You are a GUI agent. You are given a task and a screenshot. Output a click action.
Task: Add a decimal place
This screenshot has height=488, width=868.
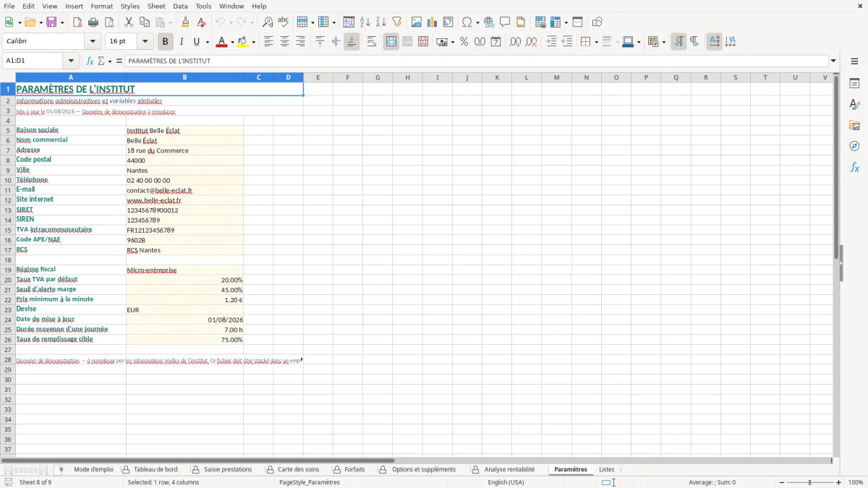[515, 42]
